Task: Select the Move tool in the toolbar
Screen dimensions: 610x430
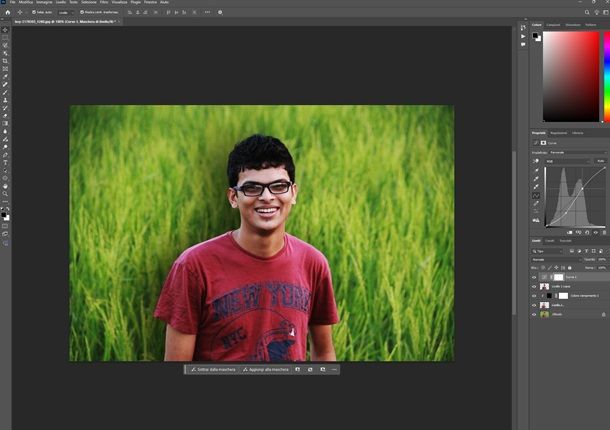Action: click(x=5, y=30)
